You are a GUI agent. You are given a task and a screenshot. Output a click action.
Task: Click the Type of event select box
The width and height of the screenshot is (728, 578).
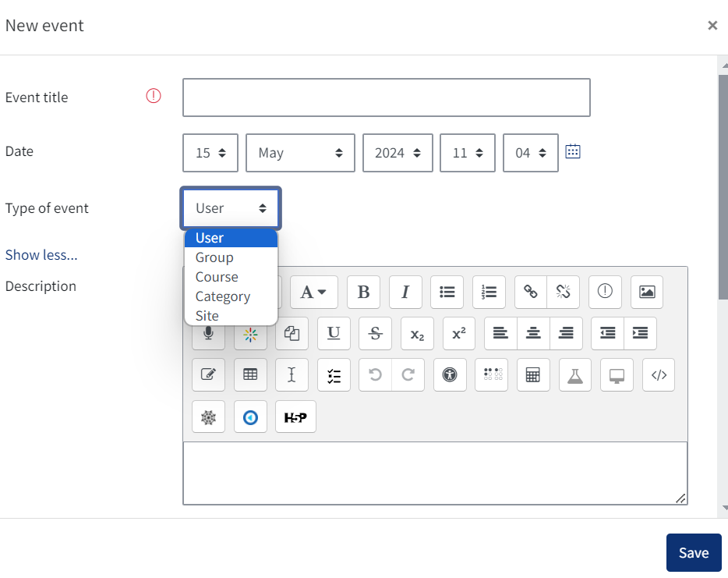(x=231, y=208)
